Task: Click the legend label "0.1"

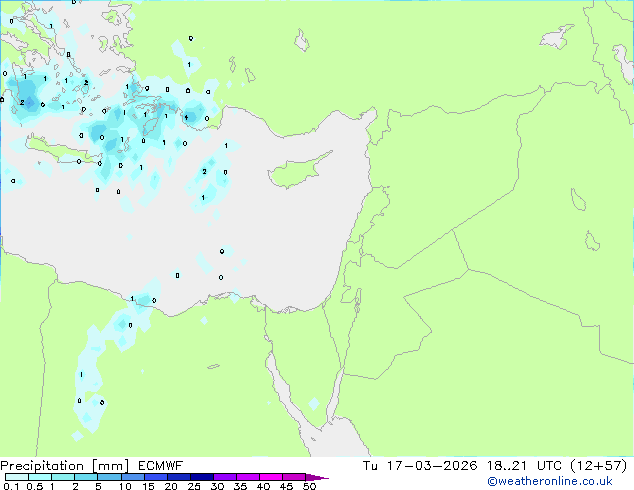Action: [11, 486]
